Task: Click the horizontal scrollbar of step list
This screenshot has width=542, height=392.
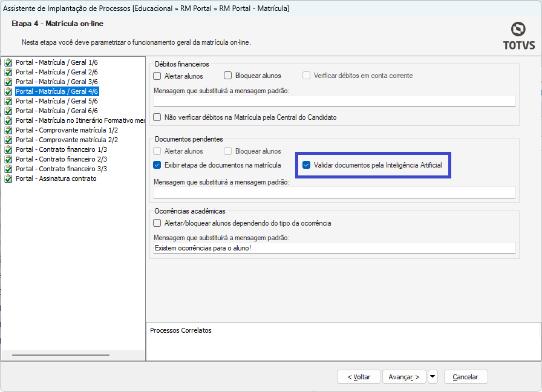Action: (x=61, y=355)
